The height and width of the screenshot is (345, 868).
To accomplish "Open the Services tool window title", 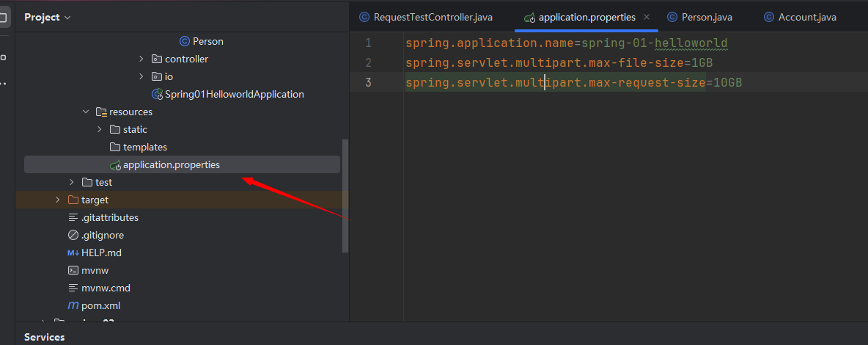I will [44, 337].
